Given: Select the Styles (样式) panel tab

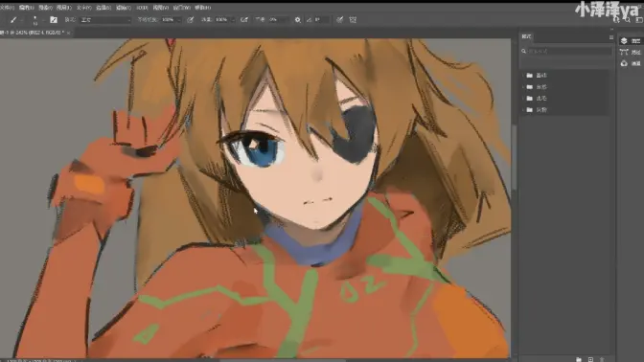Looking at the screenshot, I should [526, 36].
